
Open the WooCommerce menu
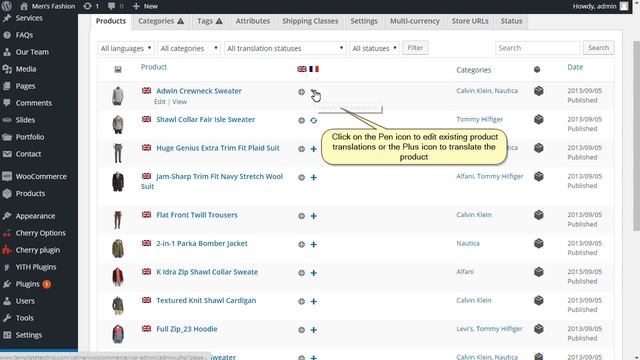tap(41, 176)
